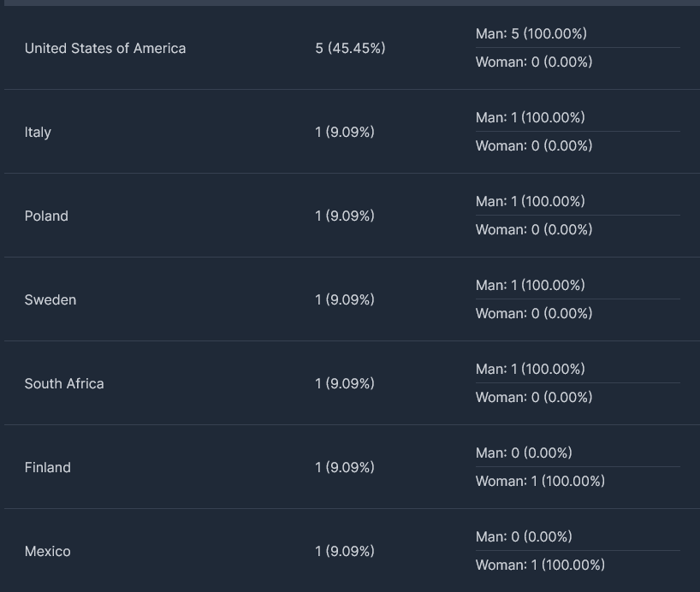700x592 pixels.
Task: Click Italy's 1 (9.09%) count
Action: (344, 133)
